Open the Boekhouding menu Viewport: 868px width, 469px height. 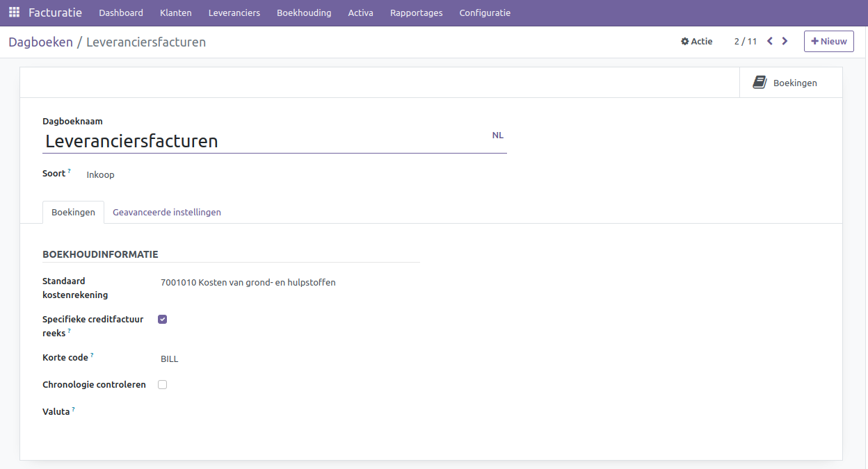(x=304, y=13)
